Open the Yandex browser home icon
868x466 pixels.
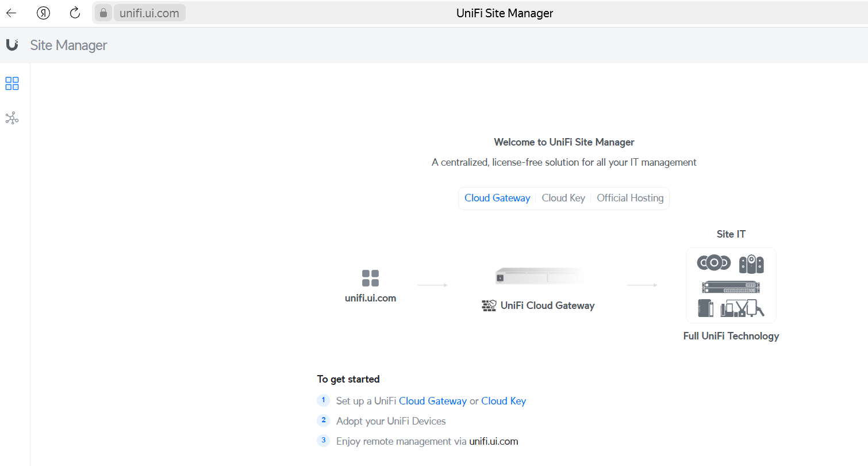[x=43, y=13]
